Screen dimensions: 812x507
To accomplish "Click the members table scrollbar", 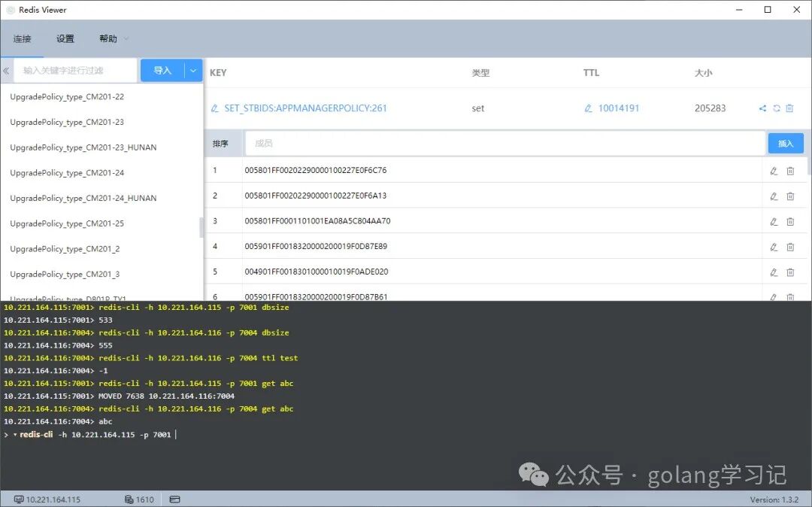I will pyautogui.click(x=809, y=165).
